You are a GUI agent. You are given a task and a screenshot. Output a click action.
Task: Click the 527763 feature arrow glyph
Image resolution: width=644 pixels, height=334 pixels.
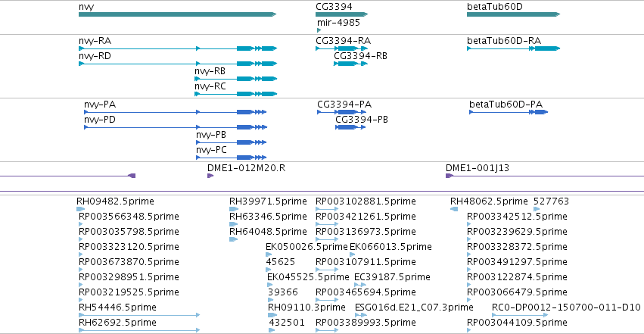[x=537, y=209]
